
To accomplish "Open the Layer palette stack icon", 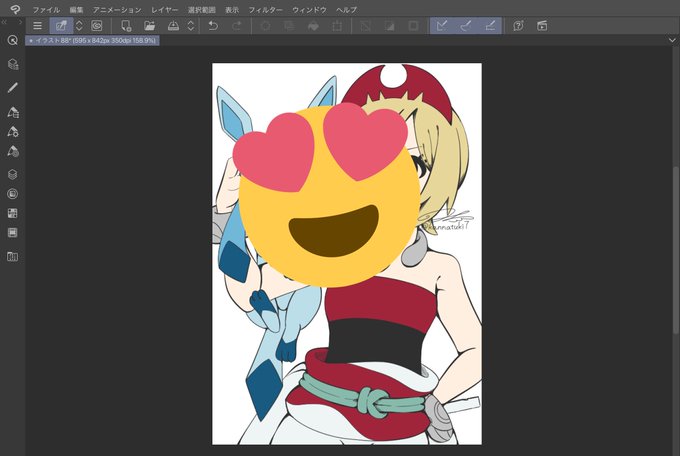I will tap(13, 174).
